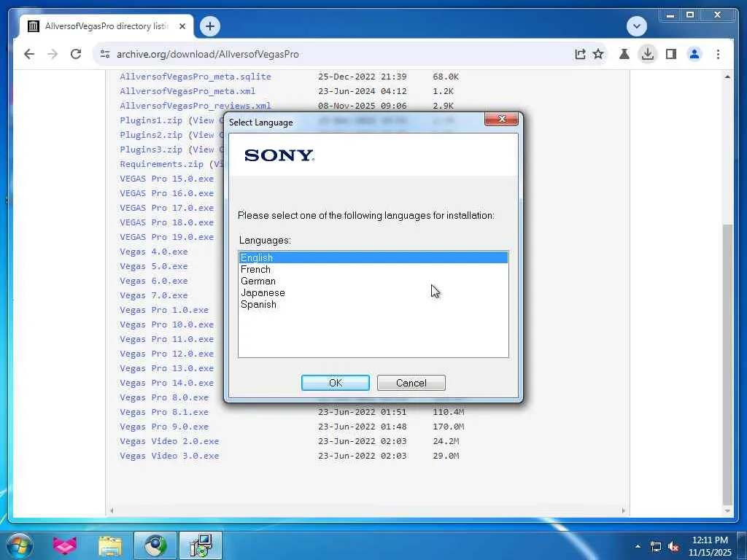
Task: Download Vegas Video 3.0.exe
Action: tap(169, 456)
